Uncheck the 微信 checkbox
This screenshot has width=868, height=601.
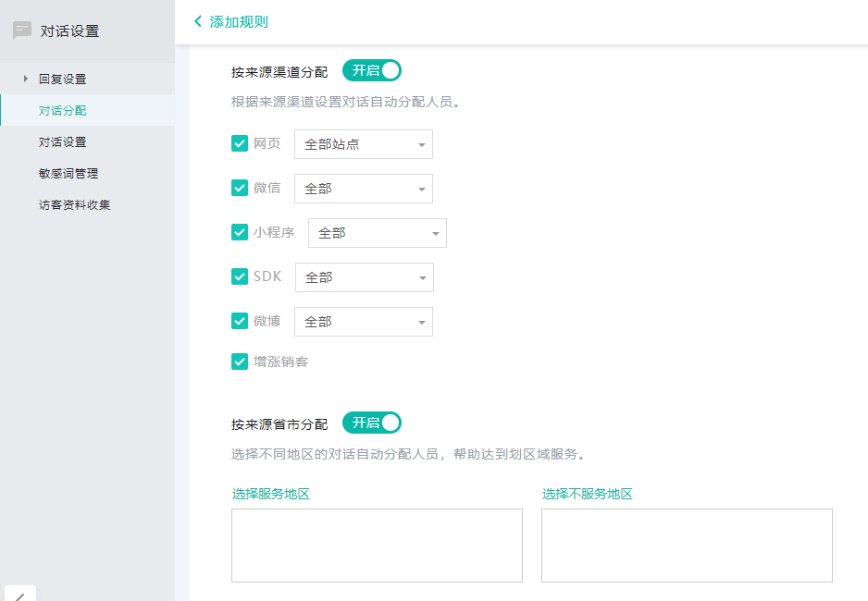tap(240, 188)
